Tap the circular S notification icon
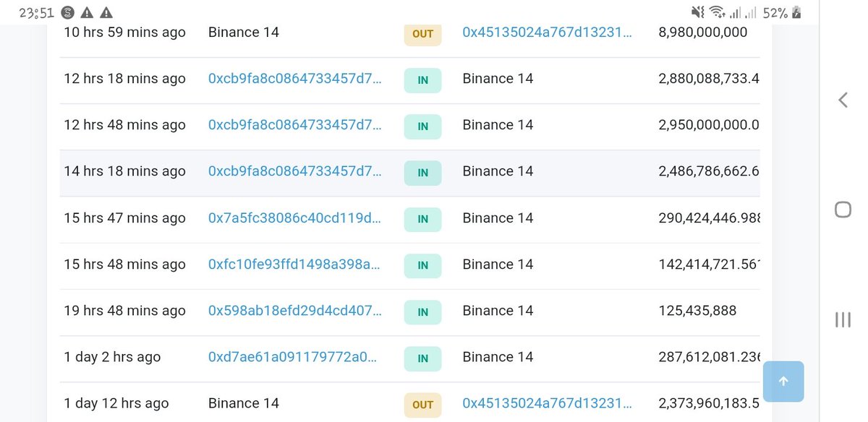Screen dimensions: 868x422 [67, 12]
